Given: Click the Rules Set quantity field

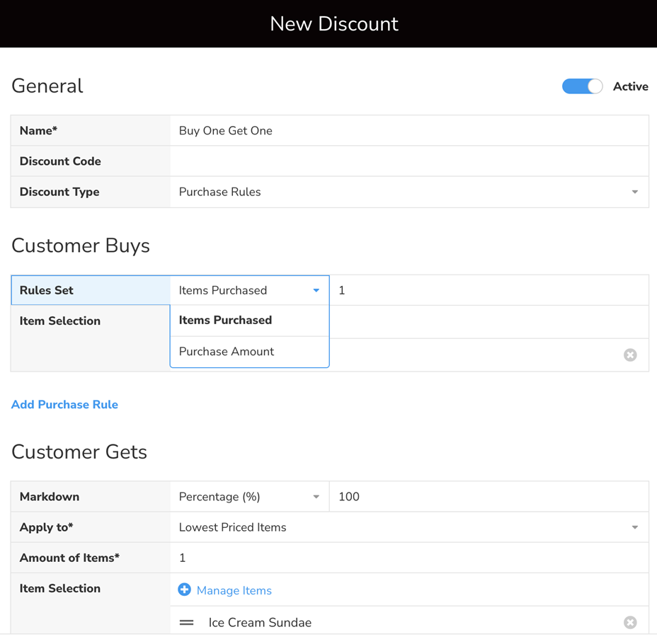Looking at the screenshot, I should (489, 290).
